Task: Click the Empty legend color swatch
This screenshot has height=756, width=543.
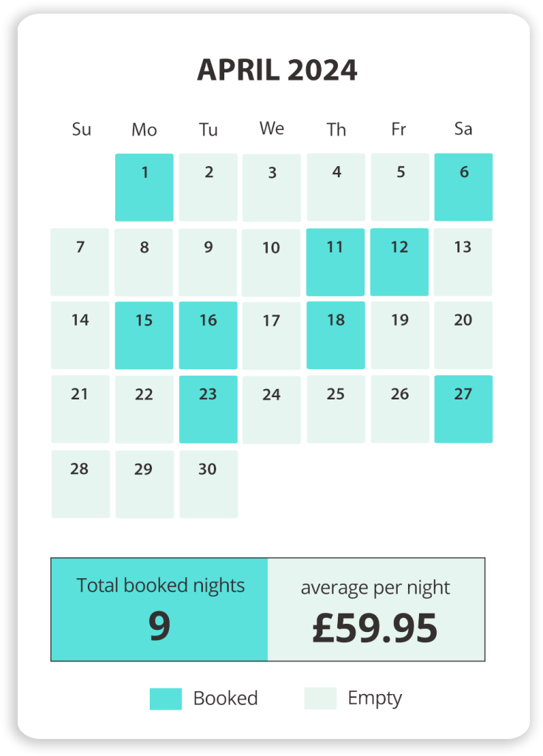Action: pos(320,698)
